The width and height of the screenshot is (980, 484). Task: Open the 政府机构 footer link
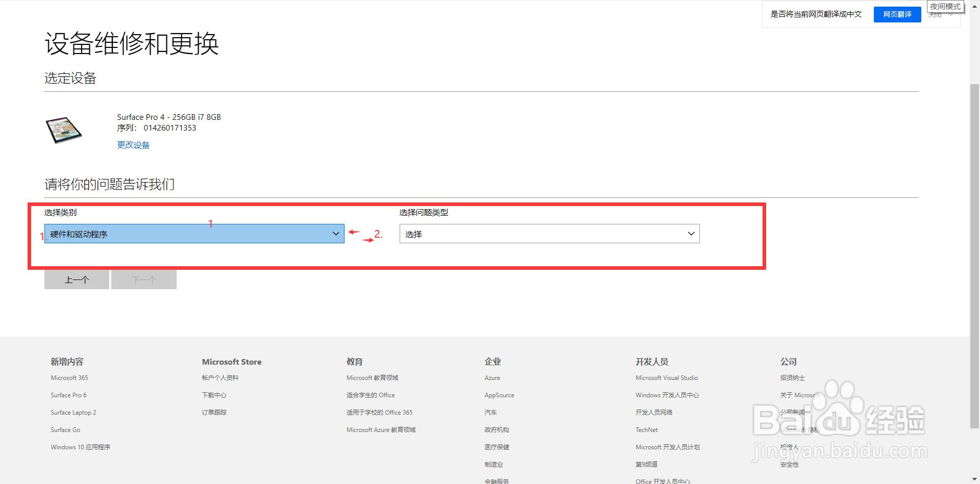point(497,430)
